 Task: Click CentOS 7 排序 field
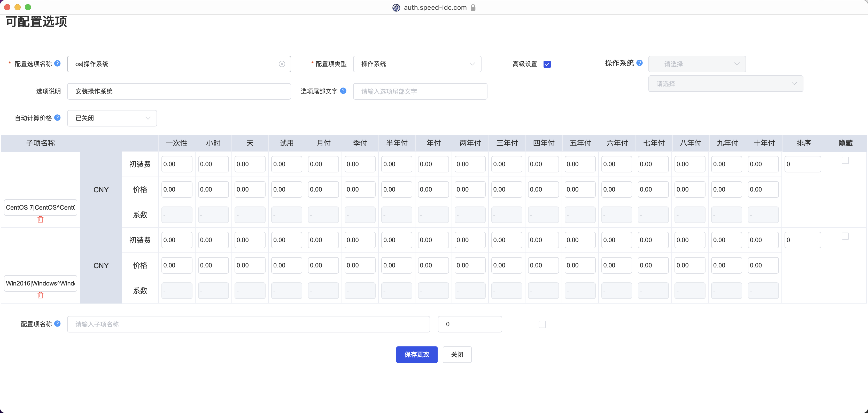(802, 164)
